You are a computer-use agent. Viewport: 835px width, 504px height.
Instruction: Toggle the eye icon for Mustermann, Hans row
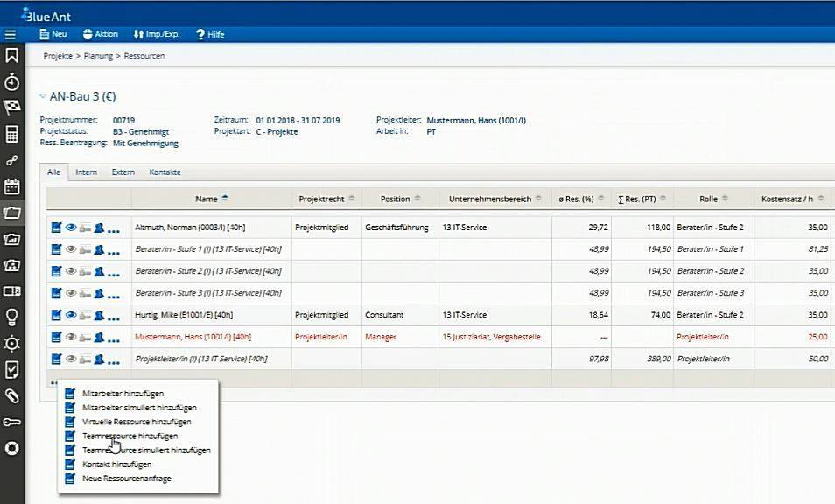[x=71, y=337]
